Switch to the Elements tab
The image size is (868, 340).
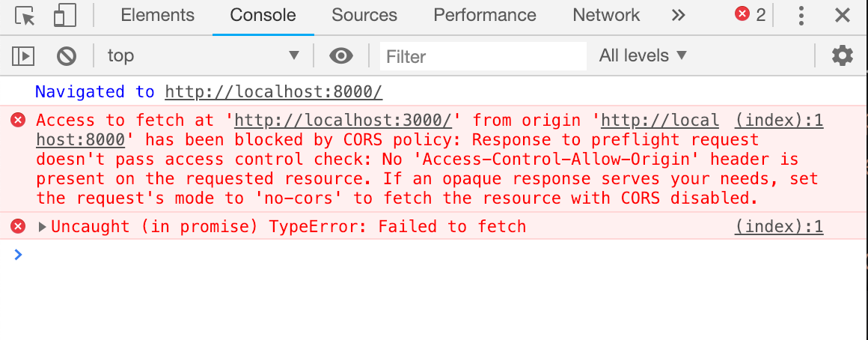pyautogui.click(x=158, y=15)
